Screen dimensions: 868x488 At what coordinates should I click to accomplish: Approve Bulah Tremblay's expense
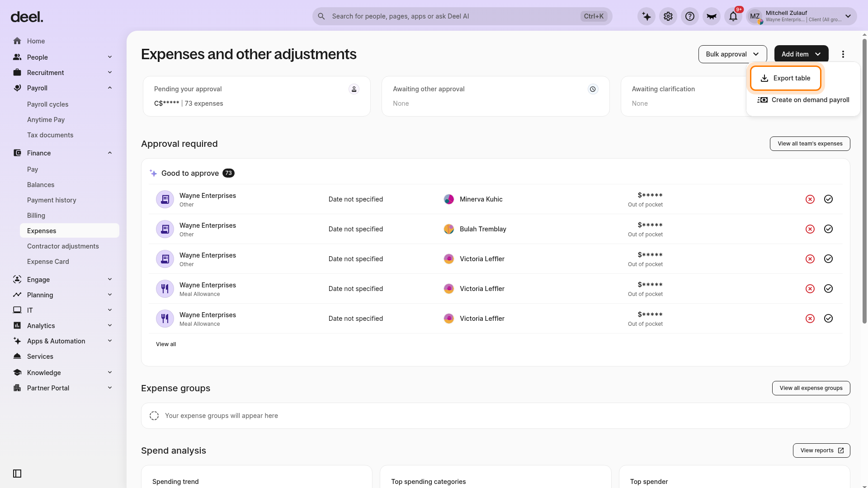point(828,229)
